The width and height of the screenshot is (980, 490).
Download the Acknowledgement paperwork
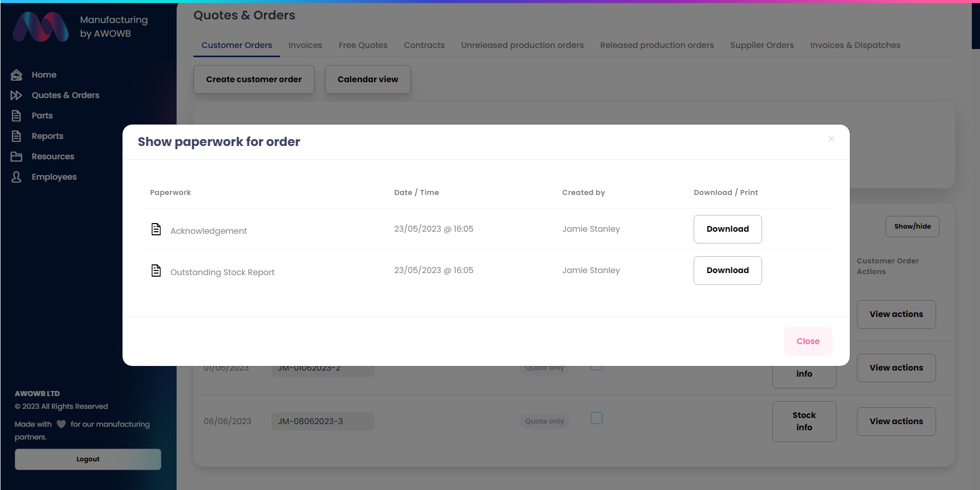pyautogui.click(x=727, y=229)
